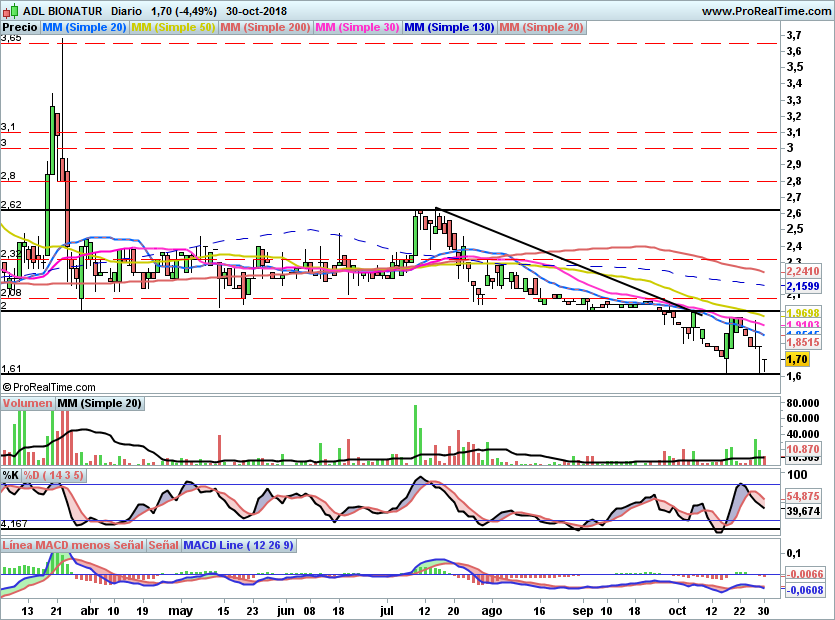The image size is (835, 620).
Task: Click the 54,875 stochastic value tag
Action: pos(803,496)
